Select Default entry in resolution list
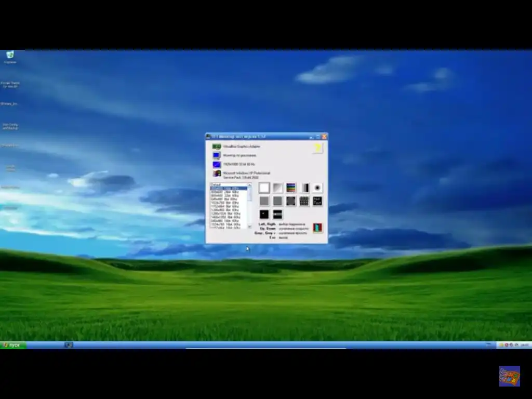The image size is (532, 399). pos(229,184)
